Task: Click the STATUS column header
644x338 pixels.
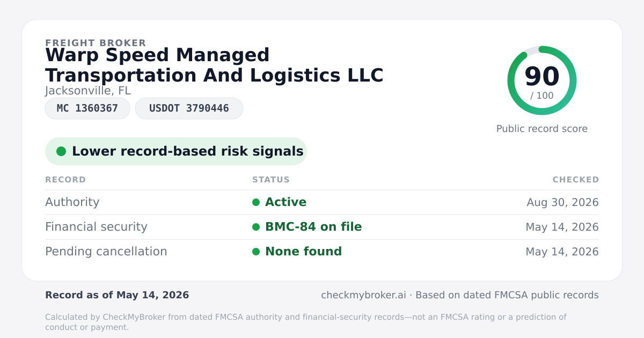Action: 271,180
